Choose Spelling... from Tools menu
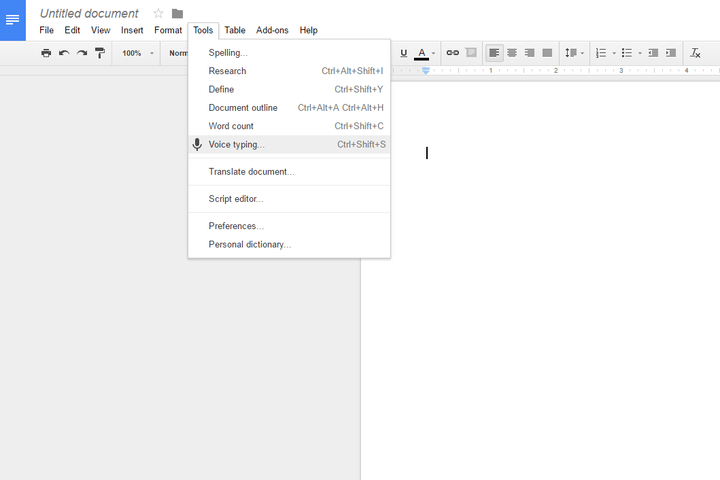The width and height of the screenshot is (720, 480). coord(289,53)
